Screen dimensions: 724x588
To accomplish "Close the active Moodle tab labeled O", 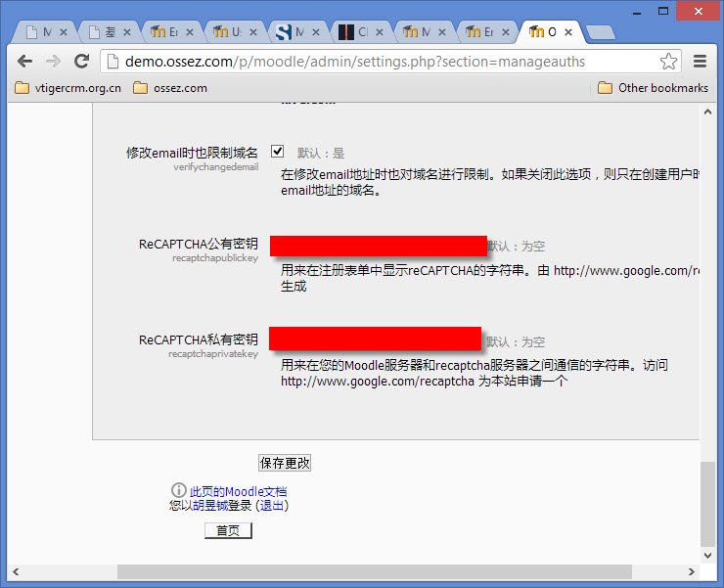I will pyautogui.click(x=568, y=32).
